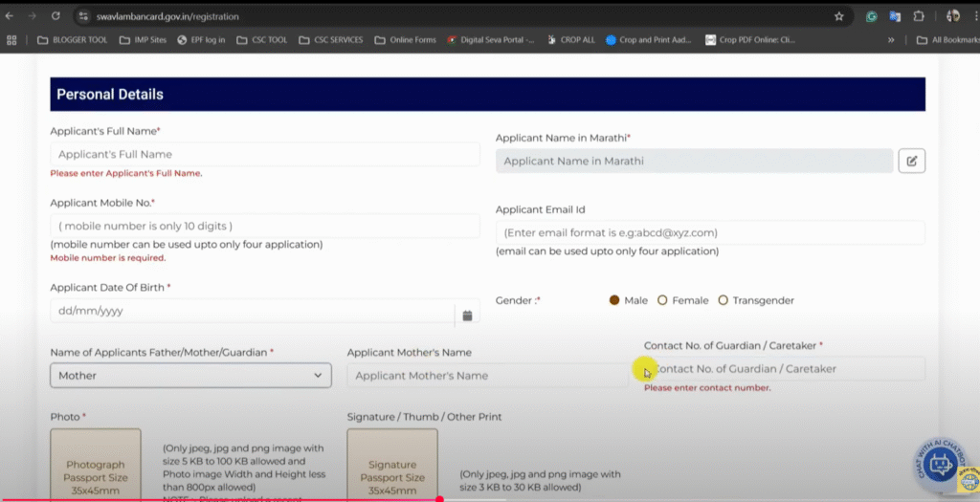Open the browser extensions puzzle icon
Viewport: 980px width, 502px height.
tap(919, 16)
